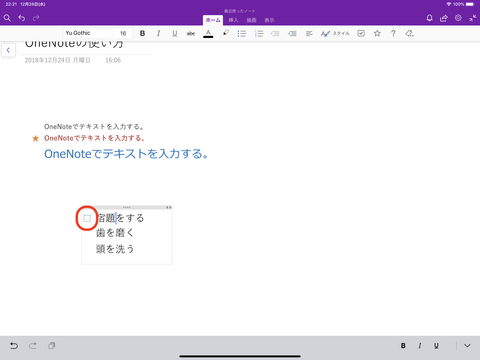Viewport: 480px width, 360px height.
Task: Open more tags icon
Action: coord(409,33)
